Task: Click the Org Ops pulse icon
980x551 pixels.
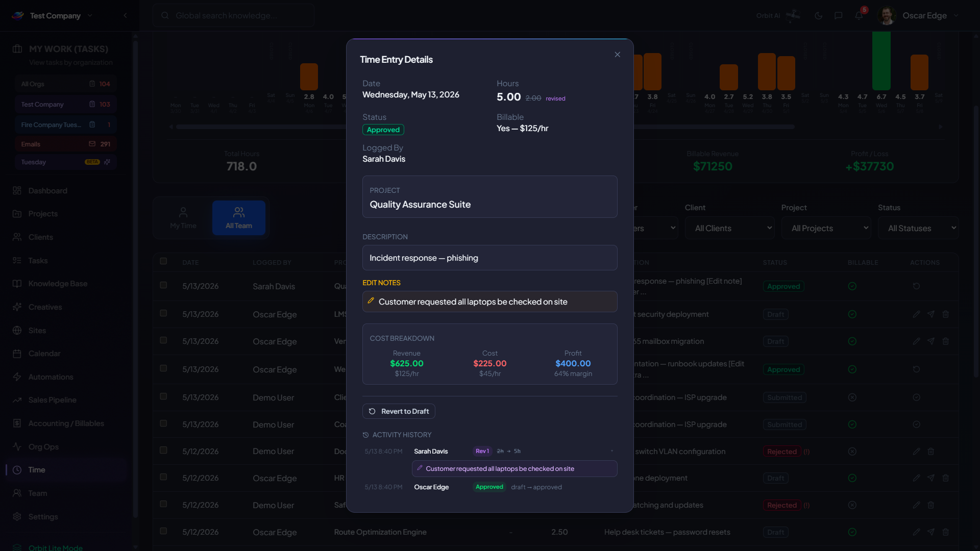Action: 17,446
